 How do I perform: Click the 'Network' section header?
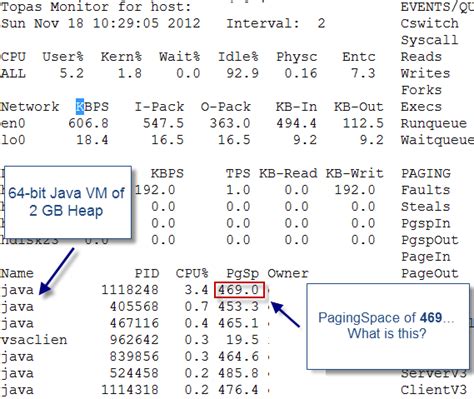30,107
